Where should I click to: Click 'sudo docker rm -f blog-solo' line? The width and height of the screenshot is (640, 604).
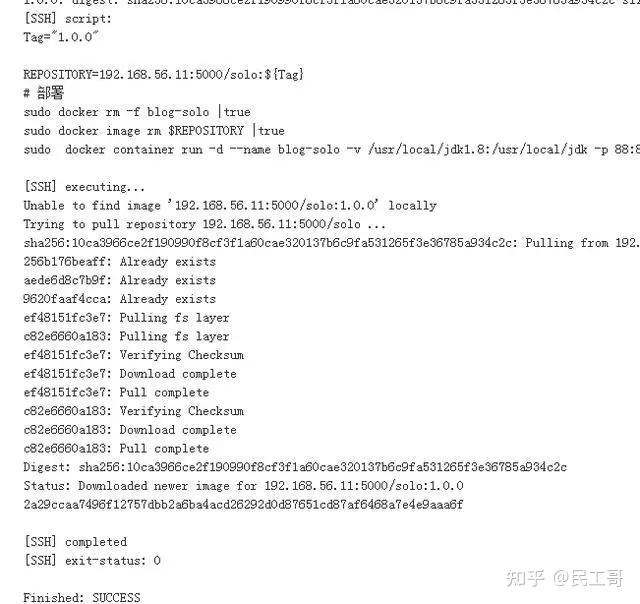pos(137,112)
